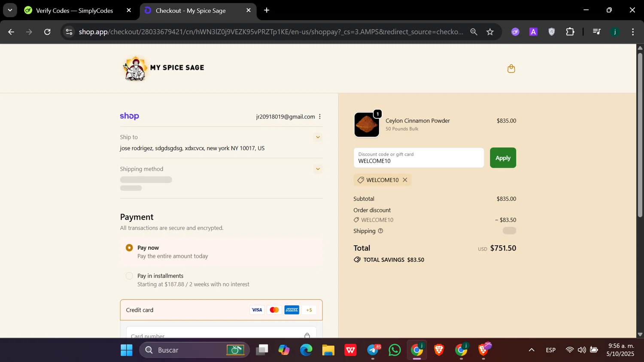Click the American Express icon
This screenshot has height=362, width=644.
tap(292, 310)
